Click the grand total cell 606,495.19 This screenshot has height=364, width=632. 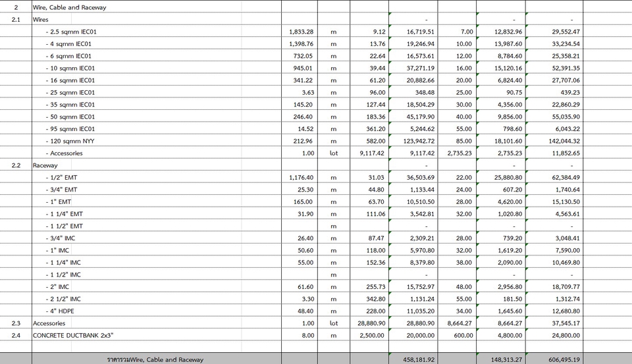[562, 359]
